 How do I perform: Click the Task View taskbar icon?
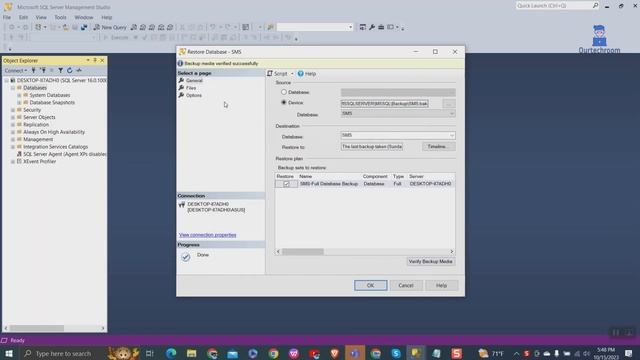pyautogui.click(x=150, y=353)
